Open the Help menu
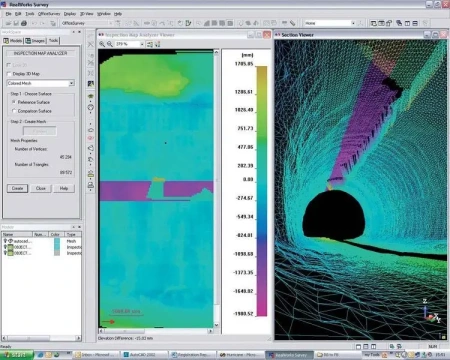Viewport: 450px width, 360px height. pos(118,14)
